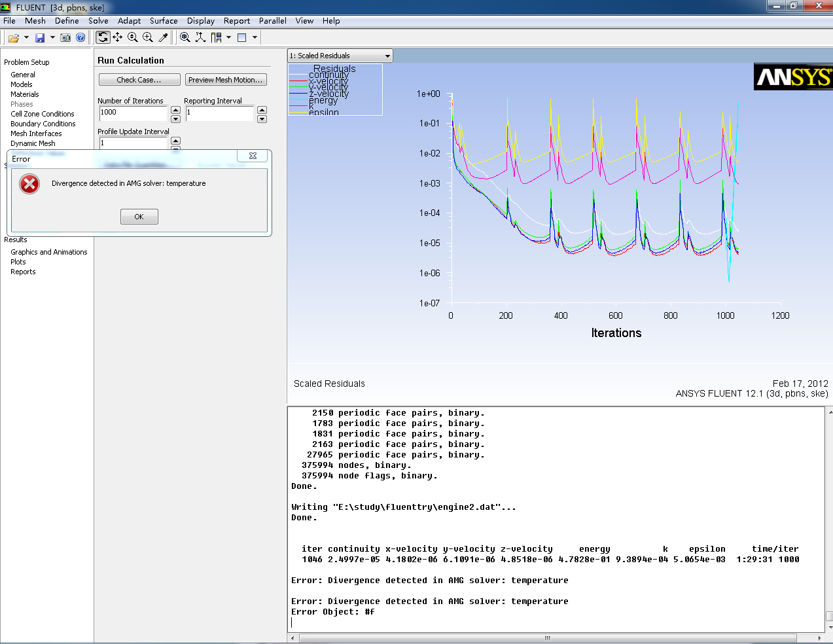Click the axes orientation toolbar icon
Viewport: 833px width, 644px height.
pos(200,38)
